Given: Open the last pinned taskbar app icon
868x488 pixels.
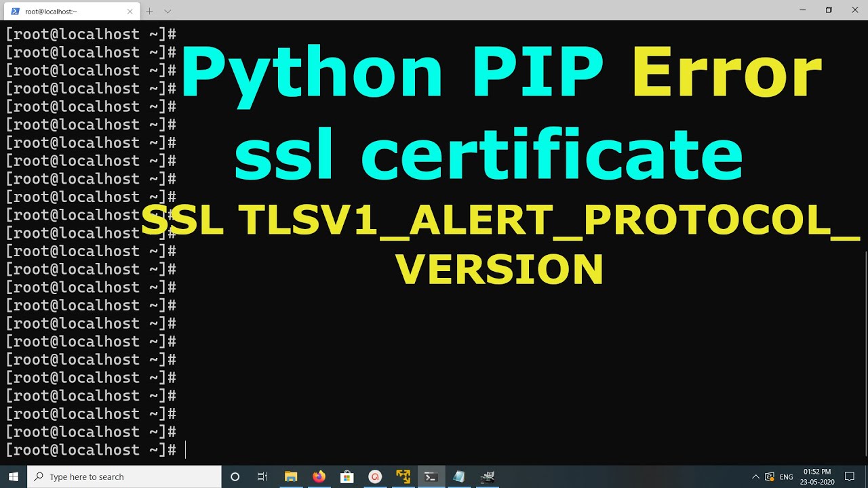Looking at the screenshot, I should 487,476.
